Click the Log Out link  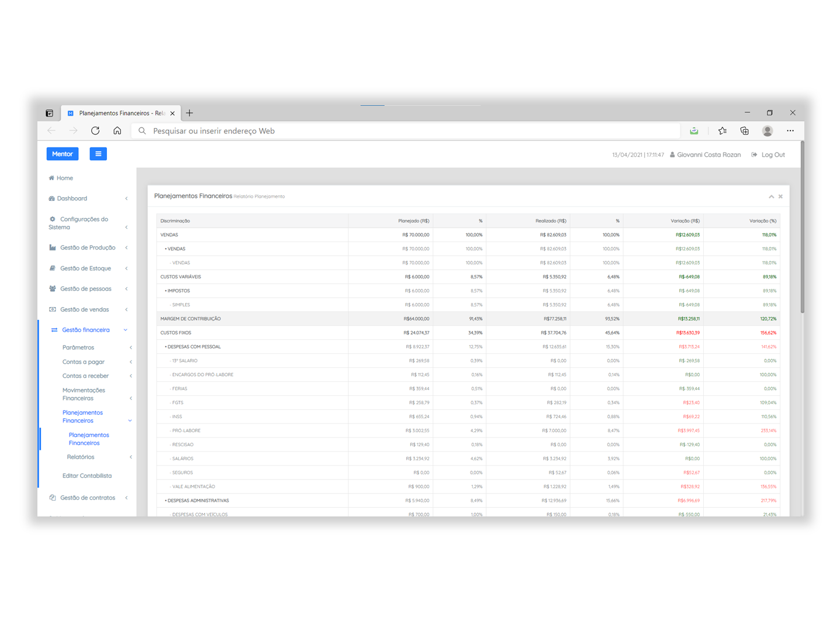(768, 155)
